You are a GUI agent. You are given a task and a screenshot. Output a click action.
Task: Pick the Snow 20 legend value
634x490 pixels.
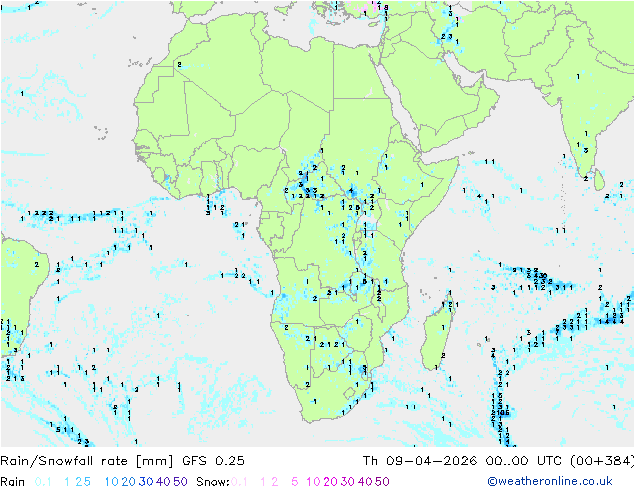[330, 482]
